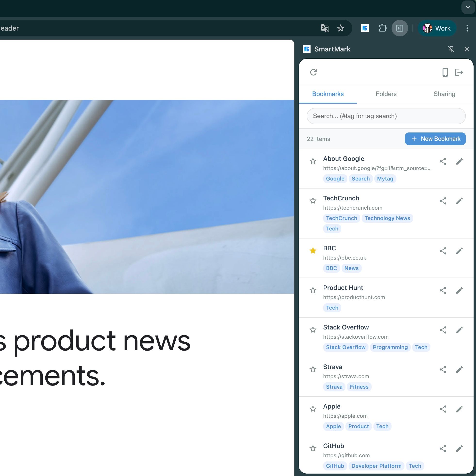The image size is (476, 476).
Task: Share the BBC bookmark
Action: (x=443, y=251)
